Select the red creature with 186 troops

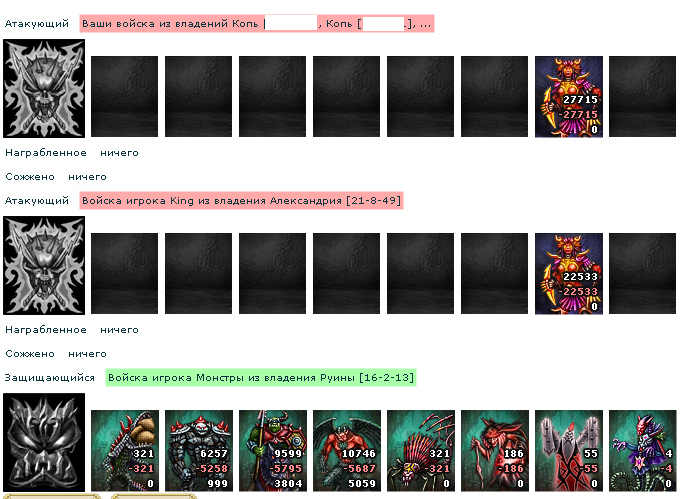tap(495, 451)
